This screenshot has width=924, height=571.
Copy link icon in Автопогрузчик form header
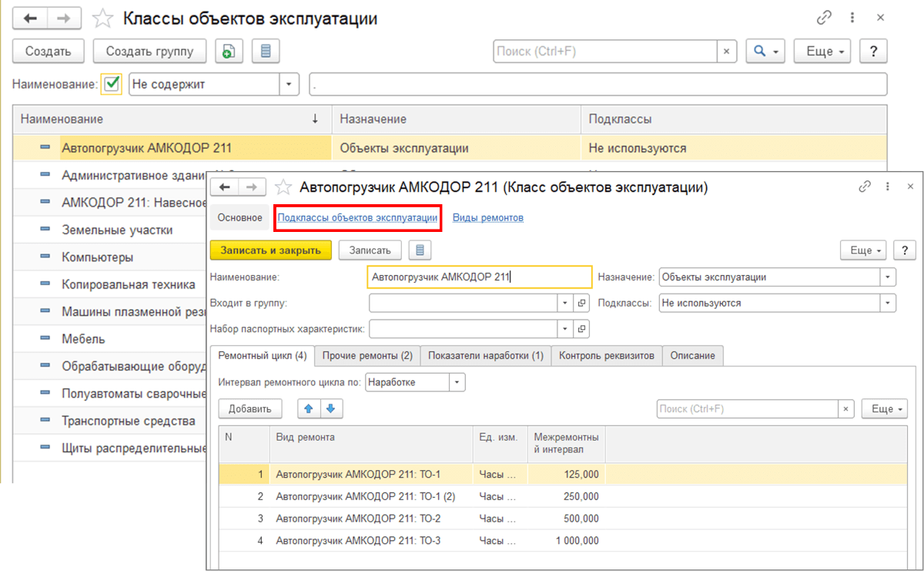(865, 186)
